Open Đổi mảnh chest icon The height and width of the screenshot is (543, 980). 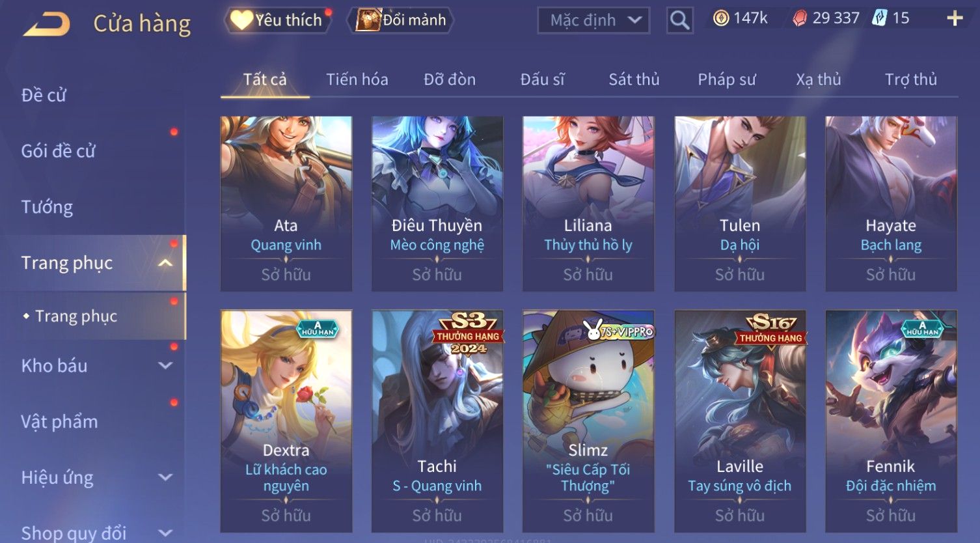tap(368, 20)
